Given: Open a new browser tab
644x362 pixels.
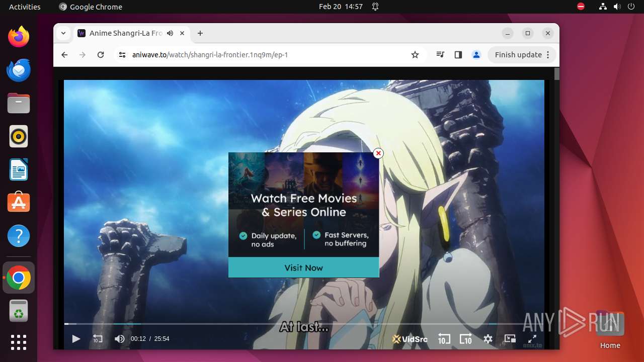Looking at the screenshot, I should 200,33.
